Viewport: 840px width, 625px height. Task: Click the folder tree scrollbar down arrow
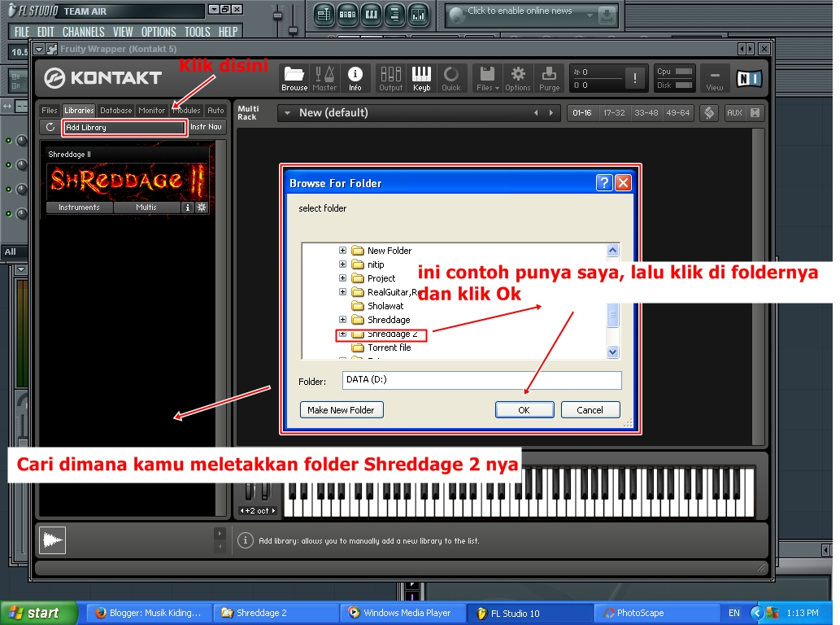click(613, 352)
